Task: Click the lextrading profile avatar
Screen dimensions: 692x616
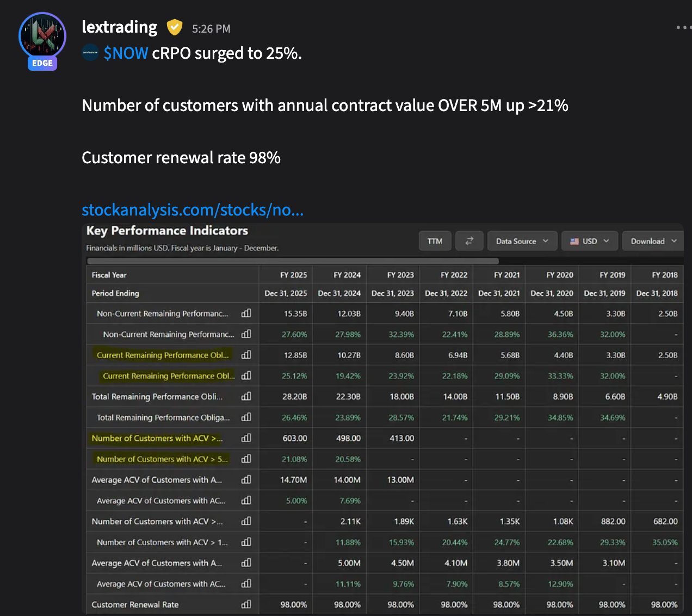Action: coord(42,36)
